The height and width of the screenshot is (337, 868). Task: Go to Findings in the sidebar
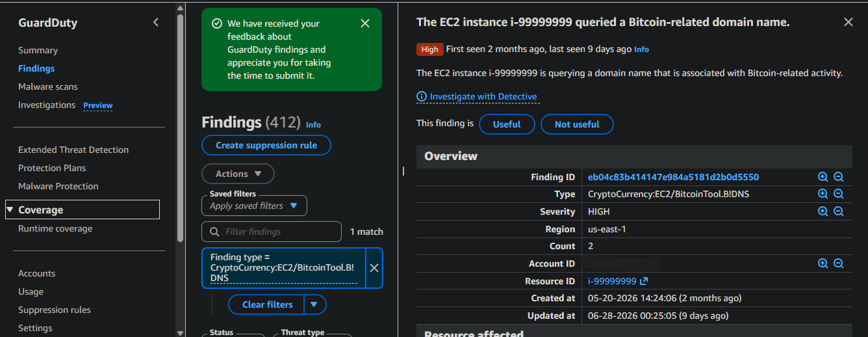point(36,68)
